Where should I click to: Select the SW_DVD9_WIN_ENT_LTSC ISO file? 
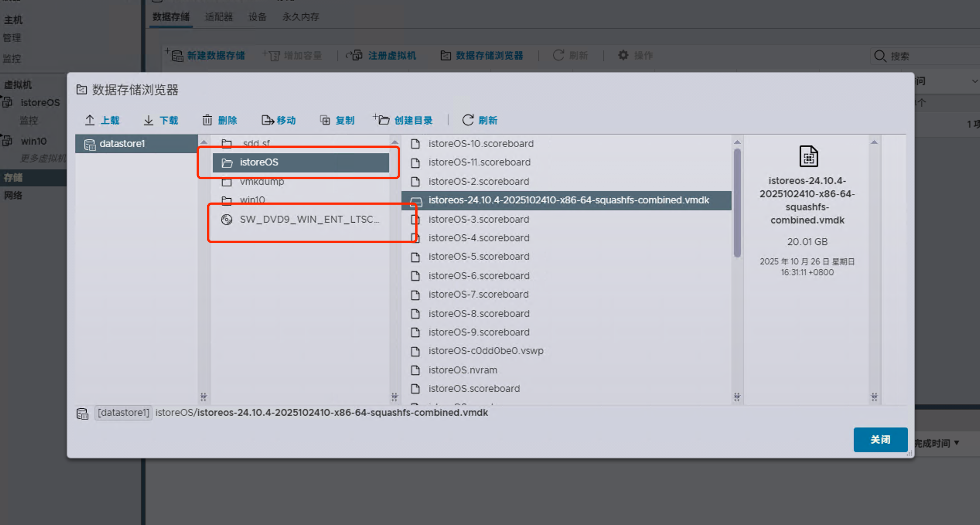click(309, 219)
